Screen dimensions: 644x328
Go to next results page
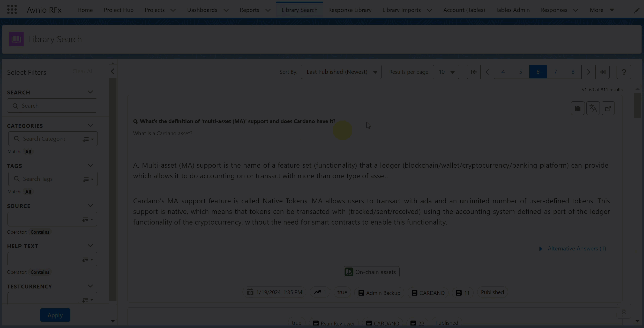point(589,72)
